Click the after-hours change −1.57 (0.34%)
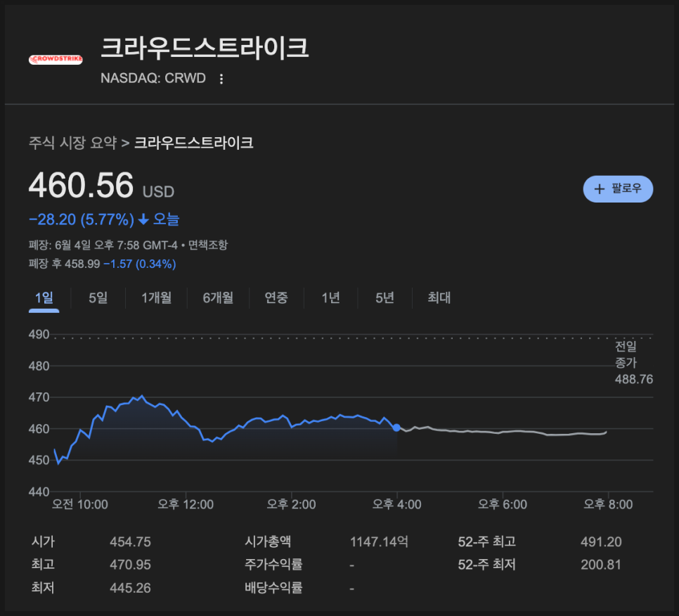The width and height of the screenshot is (679, 616). (140, 264)
